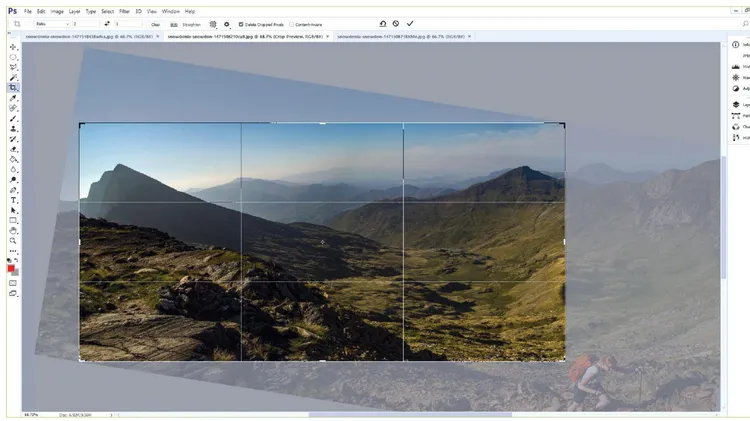750x421 pixels.
Task: Select the Move tool
Action: tap(13, 47)
